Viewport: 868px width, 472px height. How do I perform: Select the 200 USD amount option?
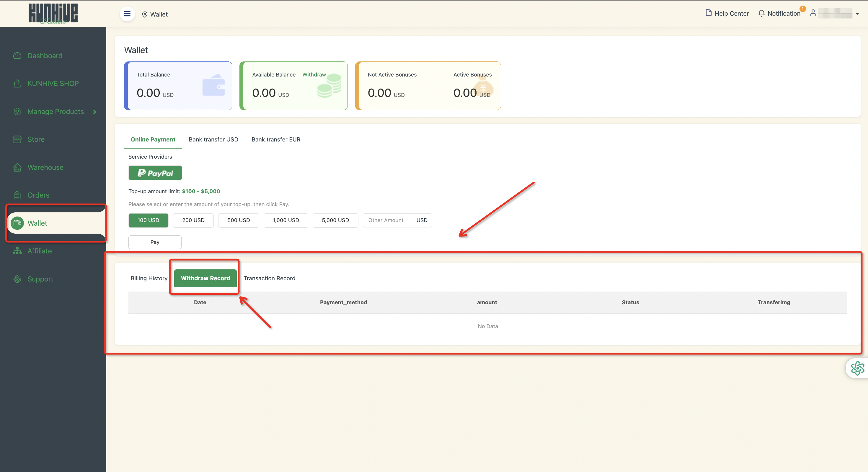(193, 220)
